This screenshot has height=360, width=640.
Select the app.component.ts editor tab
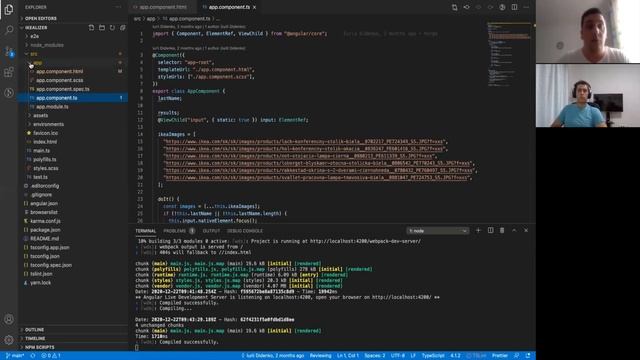[229, 7]
